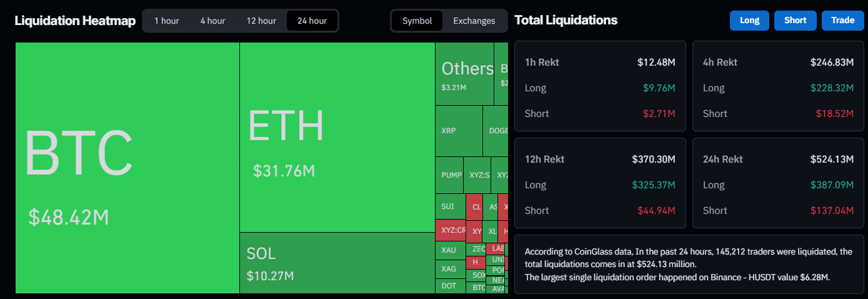Select the ZEC heatmap cell
Screen dimensions: 868x299
tap(476, 249)
